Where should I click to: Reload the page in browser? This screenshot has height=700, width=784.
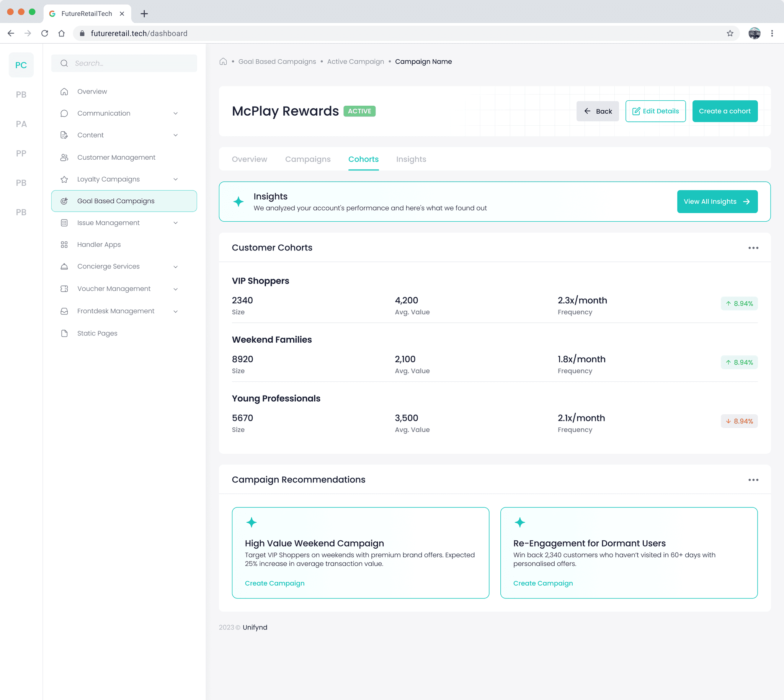(45, 33)
